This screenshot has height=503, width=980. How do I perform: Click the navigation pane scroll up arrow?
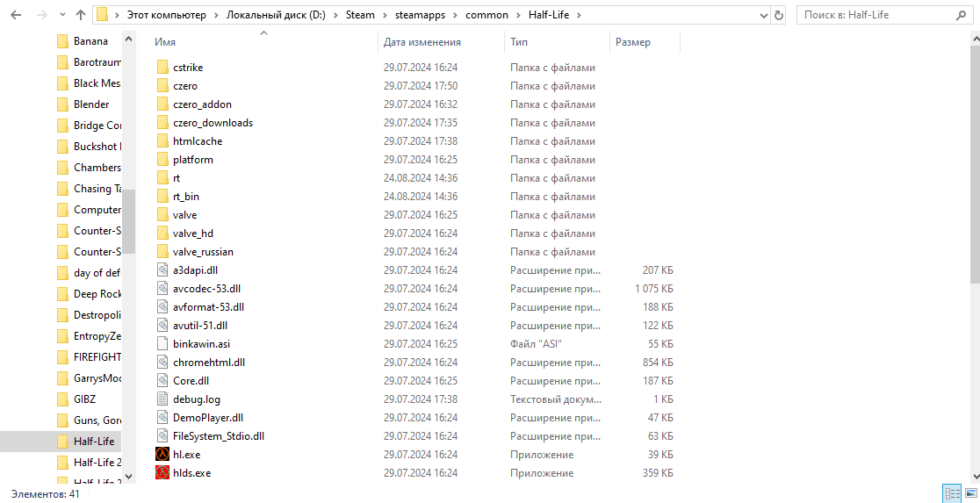[129, 39]
